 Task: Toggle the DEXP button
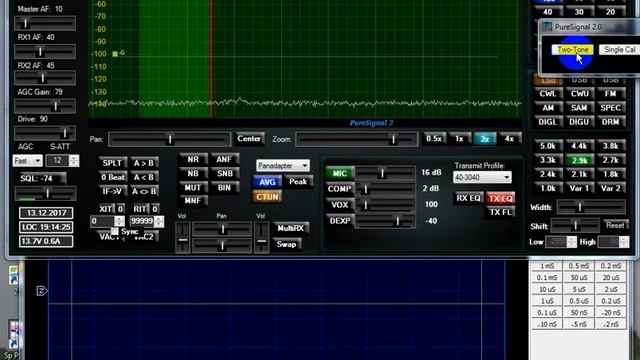click(x=340, y=221)
